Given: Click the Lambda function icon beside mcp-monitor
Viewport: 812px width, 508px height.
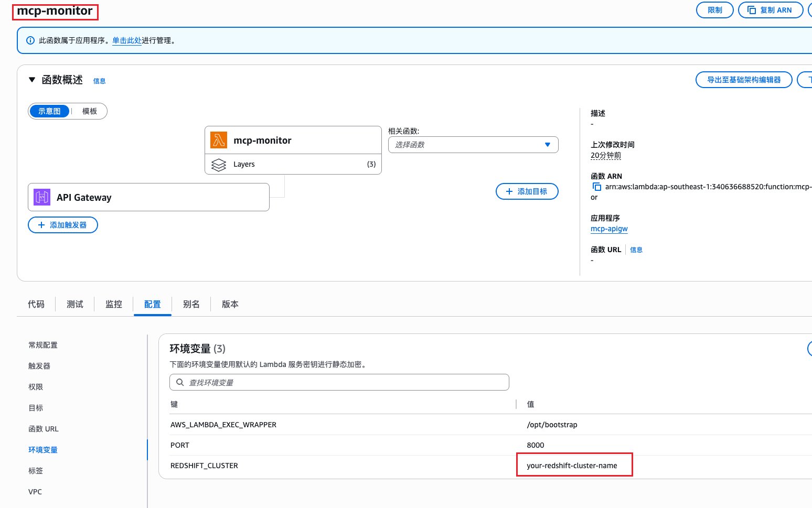Looking at the screenshot, I should (x=219, y=140).
